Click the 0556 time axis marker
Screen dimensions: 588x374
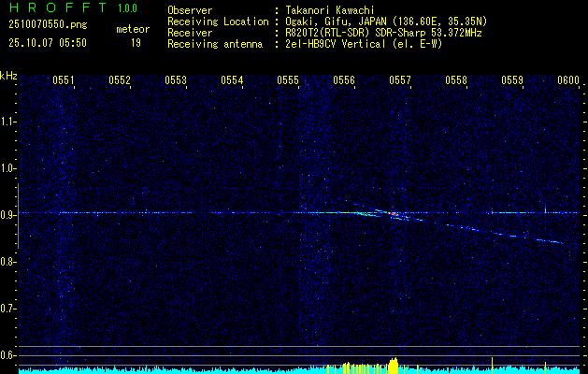pyautogui.click(x=343, y=79)
